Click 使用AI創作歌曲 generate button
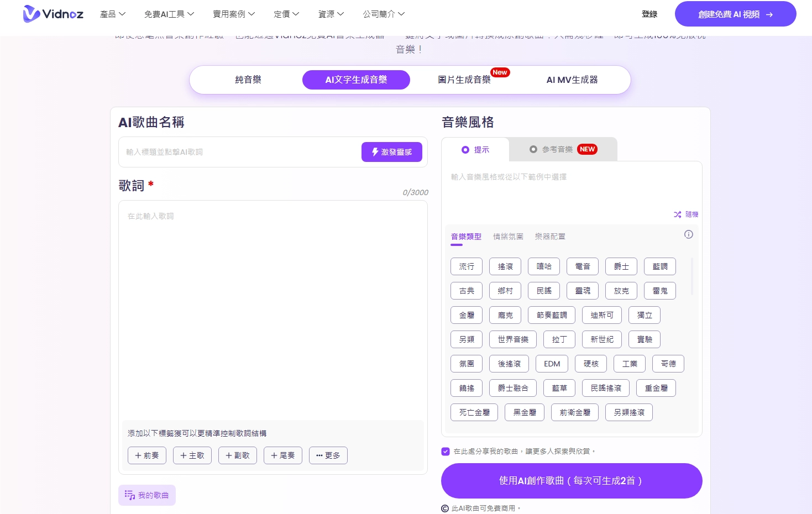Viewport: 812px width, 514px height. click(571, 481)
